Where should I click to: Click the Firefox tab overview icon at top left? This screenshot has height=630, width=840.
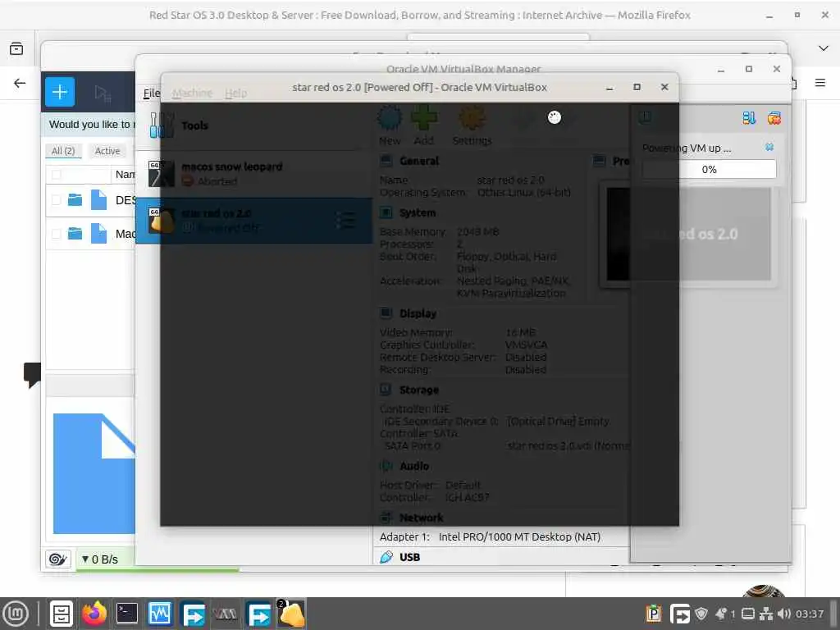coord(16,48)
